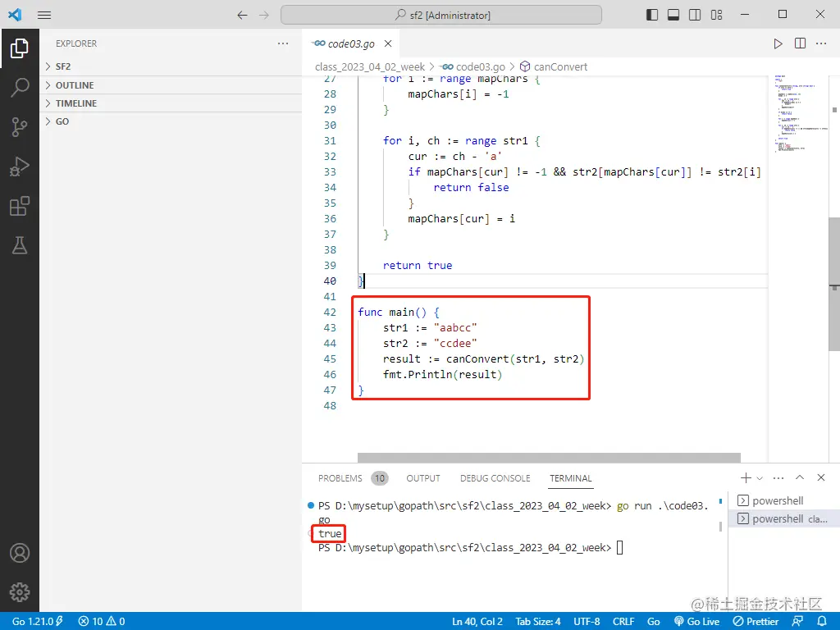Screen dimensions: 840x630
Task: Navigate forward with the right arrow
Action: (x=264, y=15)
